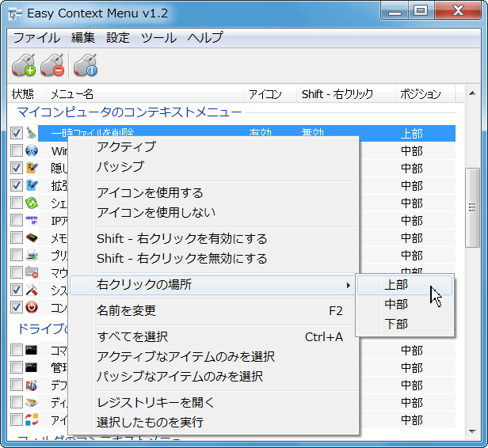Click the broom icon of the selected row
This screenshot has width=488, height=448.
click(x=32, y=133)
